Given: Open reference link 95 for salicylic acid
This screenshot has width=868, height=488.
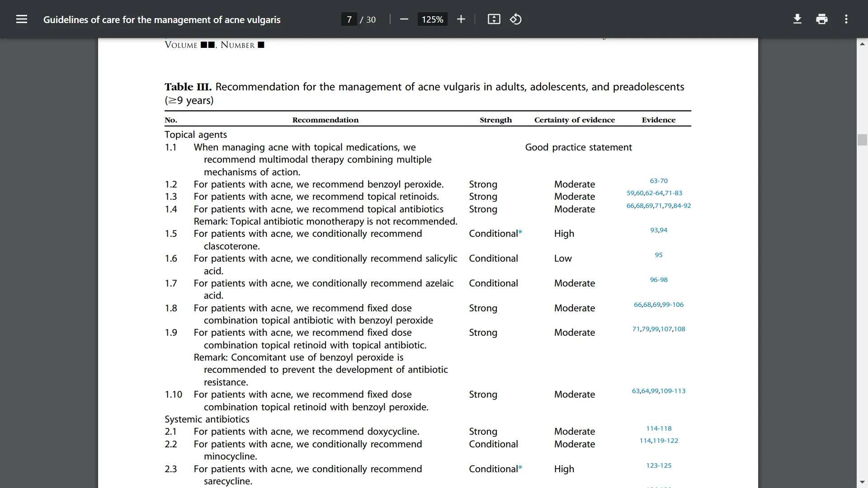Looking at the screenshot, I should point(659,255).
